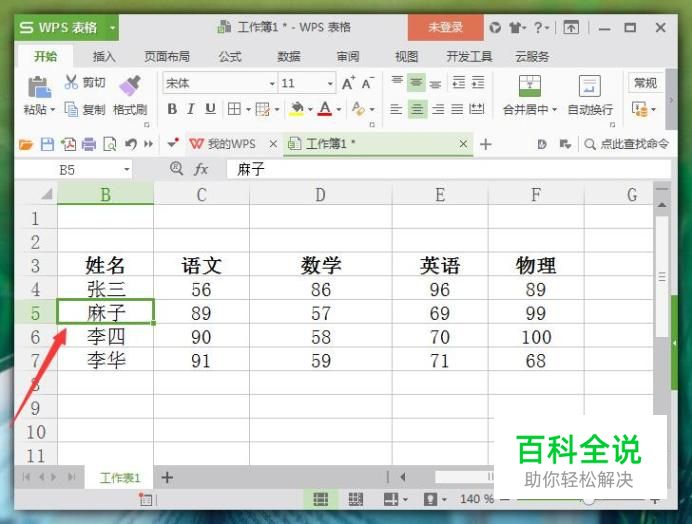Click the clear format eraser icon
Screen dimensions: 692x524
point(358,109)
